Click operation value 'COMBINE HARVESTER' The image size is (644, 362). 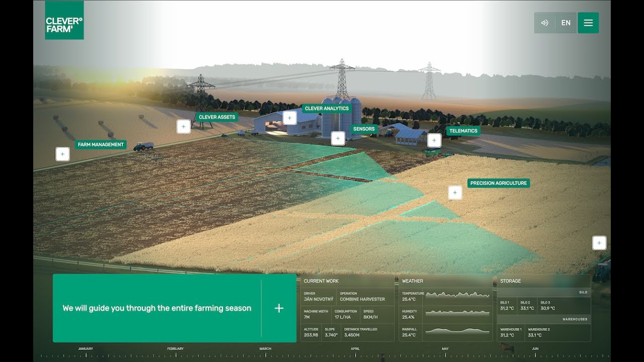click(x=362, y=299)
